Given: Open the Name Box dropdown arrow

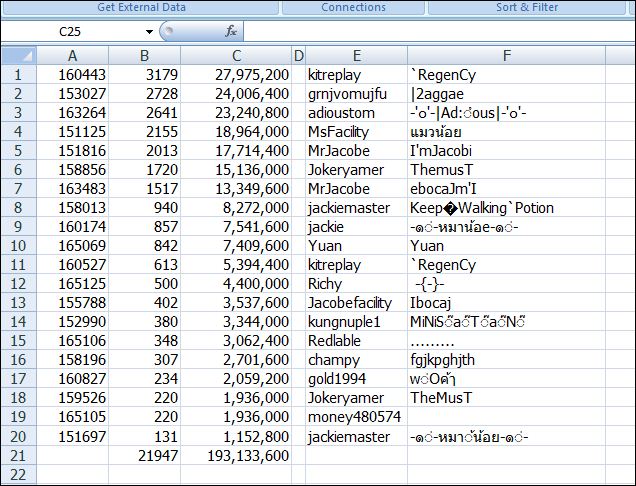Looking at the screenshot, I should [x=149, y=32].
